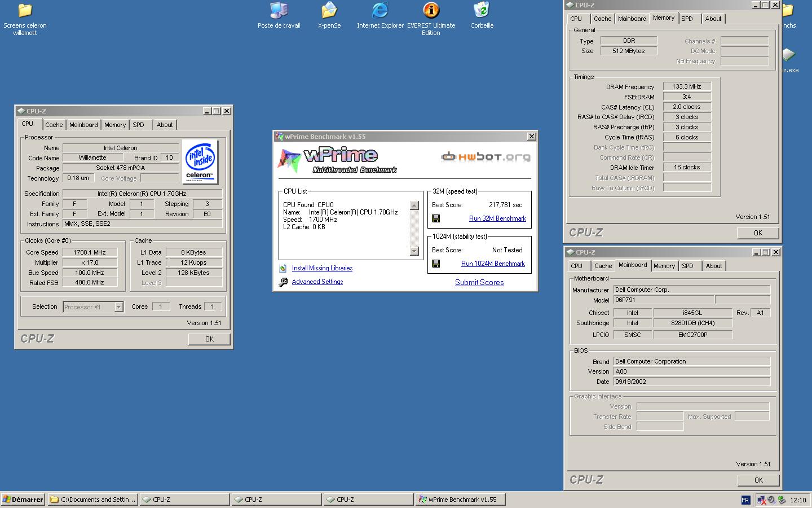Run 32M Benchmark link
Image resolution: width=812 pixels, height=508 pixels.
click(497, 218)
